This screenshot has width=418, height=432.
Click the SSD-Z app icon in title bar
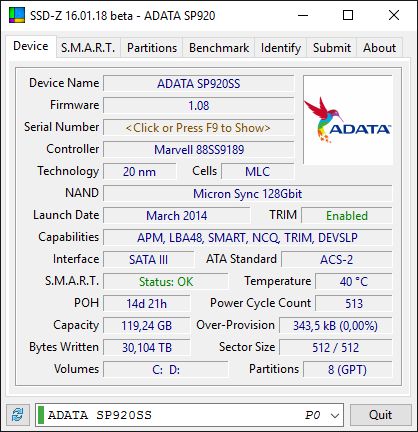click(17, 15)
